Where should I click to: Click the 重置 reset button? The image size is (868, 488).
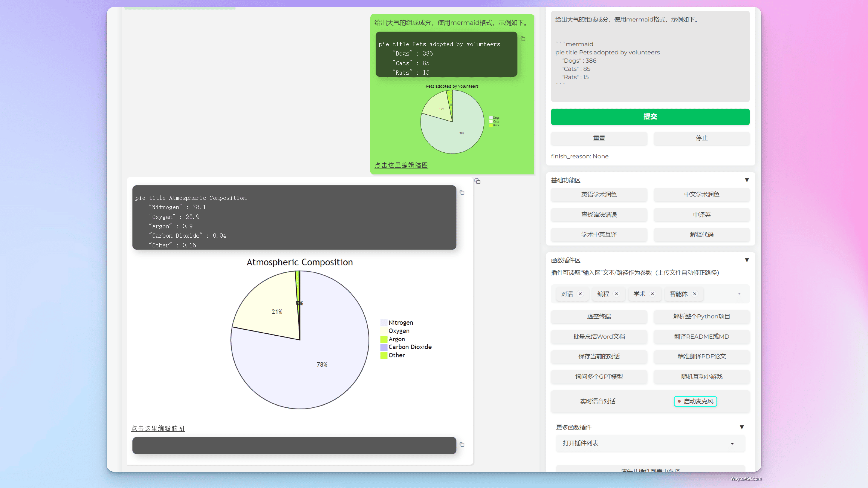[599, 138]
